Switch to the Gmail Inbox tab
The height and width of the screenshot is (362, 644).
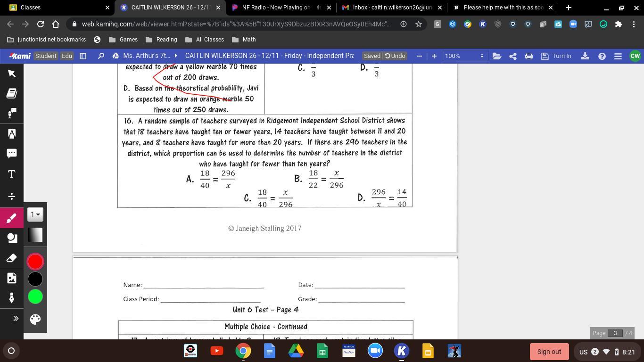(392, 8)
